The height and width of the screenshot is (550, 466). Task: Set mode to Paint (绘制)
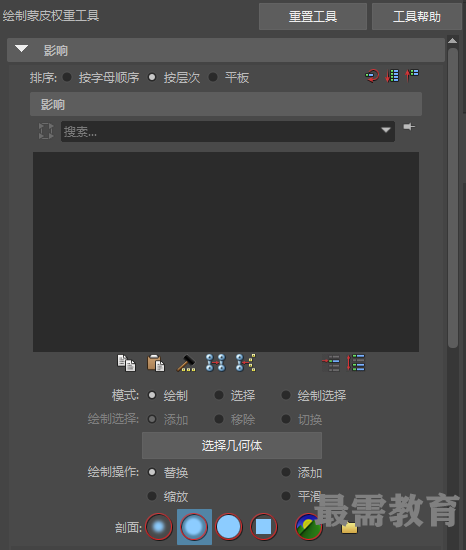point(152,395)
